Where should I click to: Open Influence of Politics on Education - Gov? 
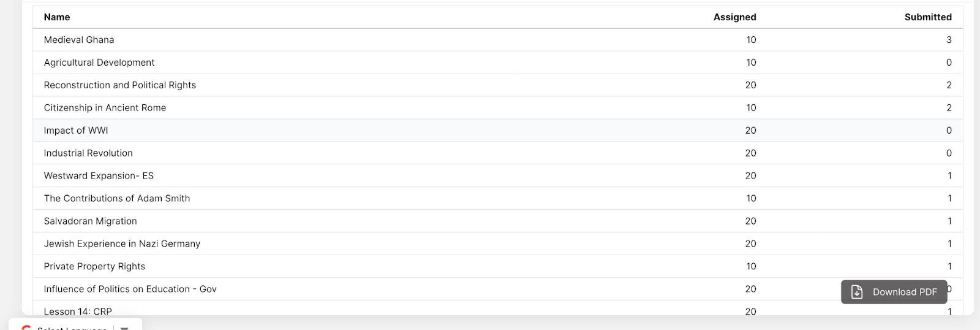pyautogui.click(x=130, y=290)
